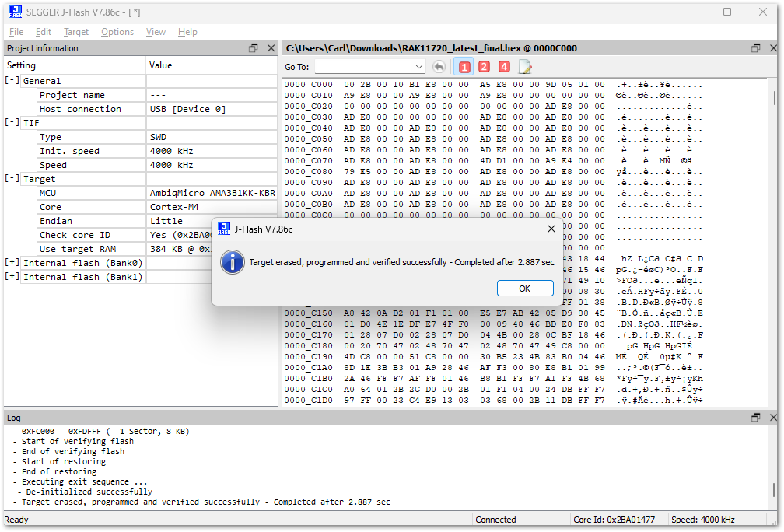Set data view to 2-byte width
The height and width of the screenshot is (532, 784).
(x=484, y=67)
